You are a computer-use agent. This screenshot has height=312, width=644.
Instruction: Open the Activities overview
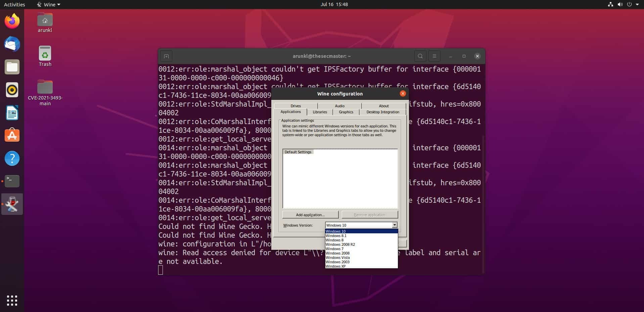coord(14,4)
